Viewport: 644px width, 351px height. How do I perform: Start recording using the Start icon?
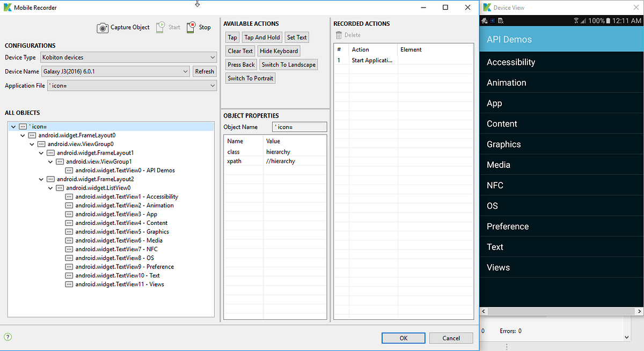tap(161, 26)
